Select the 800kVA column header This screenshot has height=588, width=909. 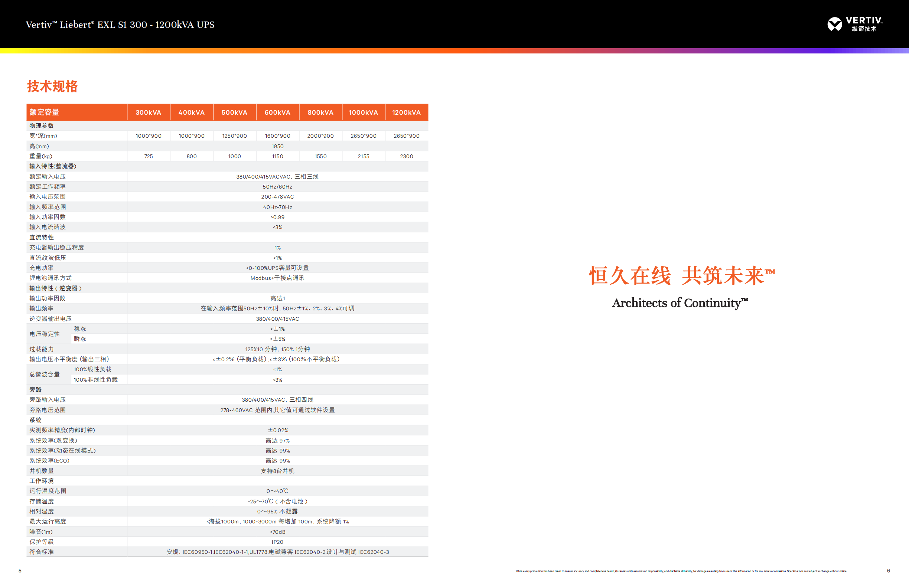(321, 112)
